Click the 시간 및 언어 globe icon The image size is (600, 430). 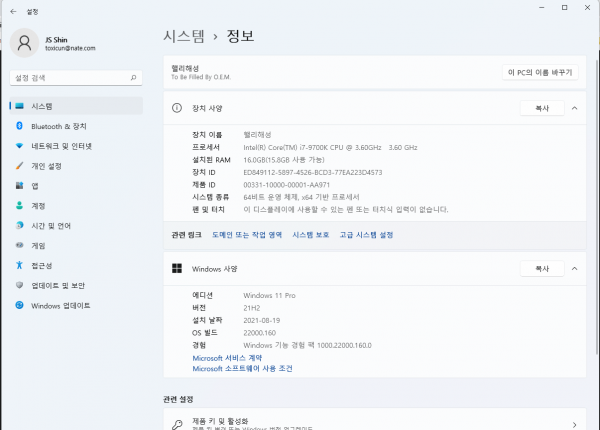pos(20,225)
